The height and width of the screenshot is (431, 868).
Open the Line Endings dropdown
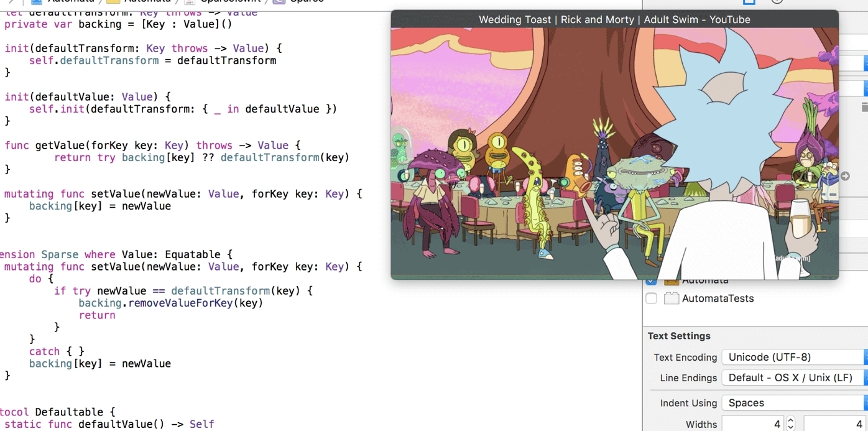[794, 378]
